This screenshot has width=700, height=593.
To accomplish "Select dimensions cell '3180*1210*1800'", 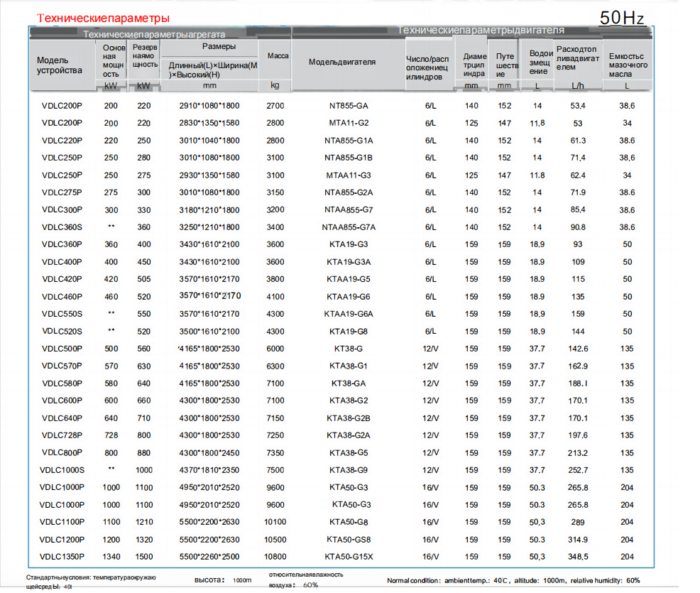I will (209, 210).
